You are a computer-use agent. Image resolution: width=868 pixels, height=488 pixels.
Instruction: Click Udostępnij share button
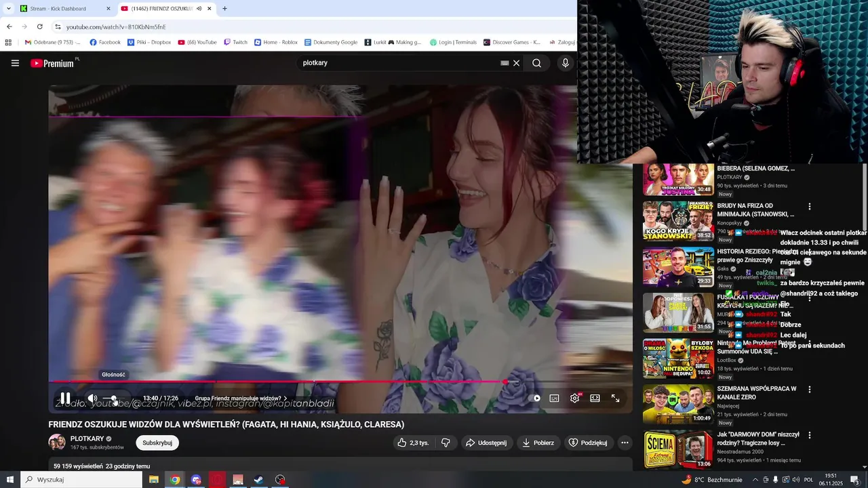coord(486,443)
